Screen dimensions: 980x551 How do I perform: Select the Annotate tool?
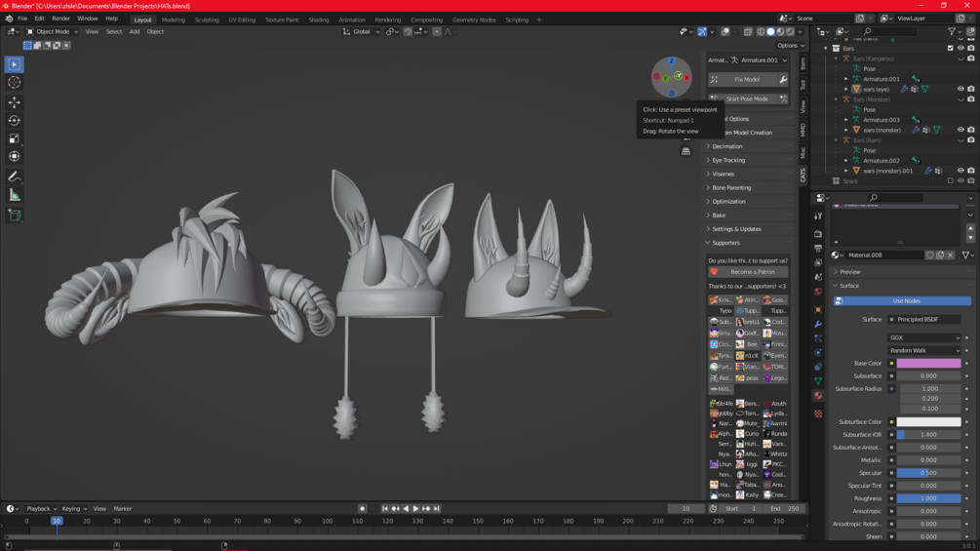coord(15,177)
